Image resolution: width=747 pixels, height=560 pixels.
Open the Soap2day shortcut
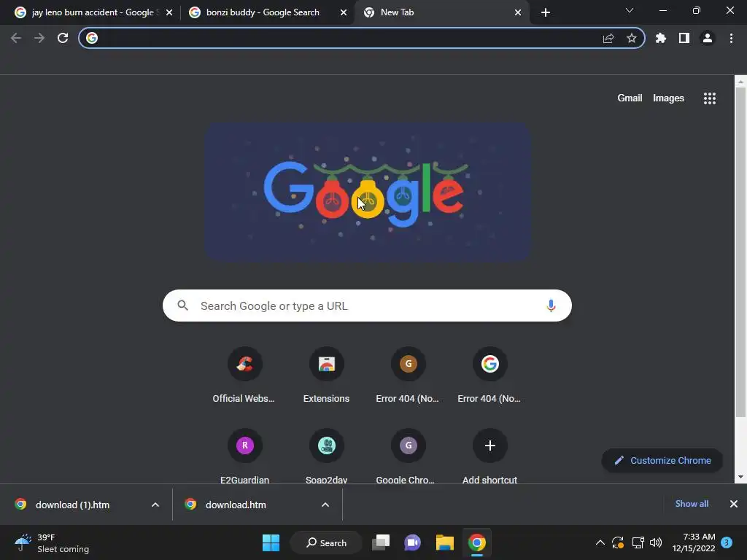[326, 456]
